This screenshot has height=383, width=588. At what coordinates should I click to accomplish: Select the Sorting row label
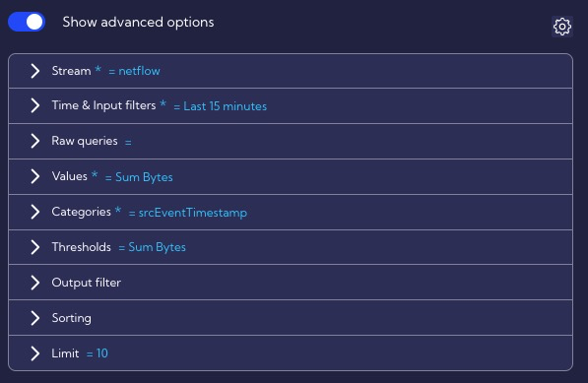[x=71, y=318]
